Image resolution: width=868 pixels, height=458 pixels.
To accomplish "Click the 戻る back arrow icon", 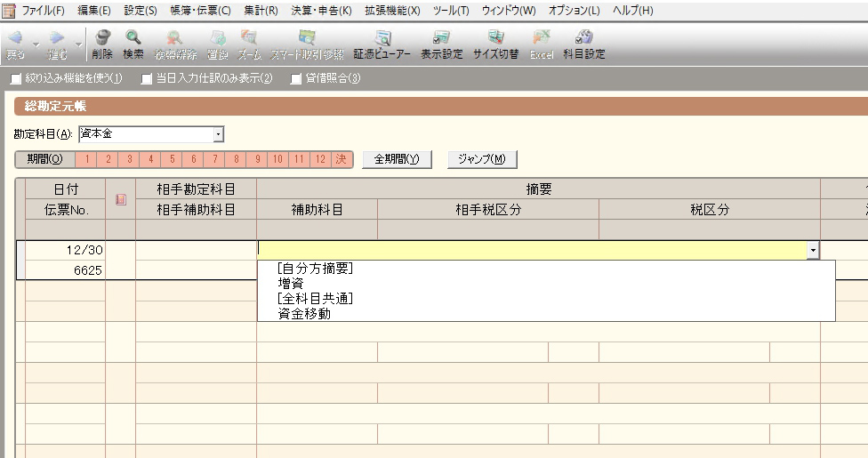I will 15,38.
